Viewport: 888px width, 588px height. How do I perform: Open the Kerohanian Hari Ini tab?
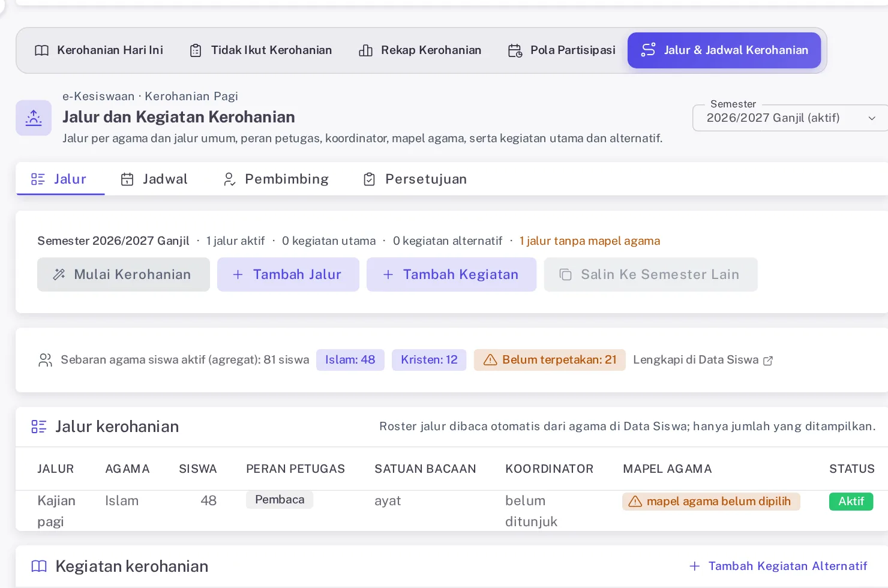(99, 50)
